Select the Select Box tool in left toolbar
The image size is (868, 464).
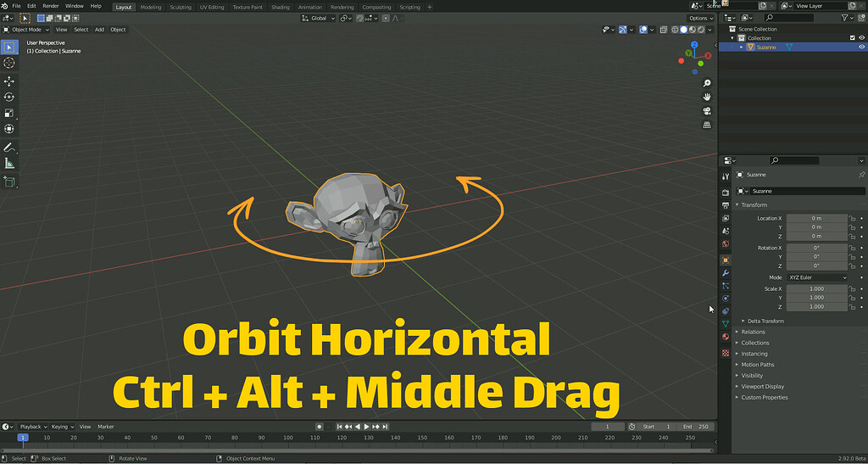point(8,47)
